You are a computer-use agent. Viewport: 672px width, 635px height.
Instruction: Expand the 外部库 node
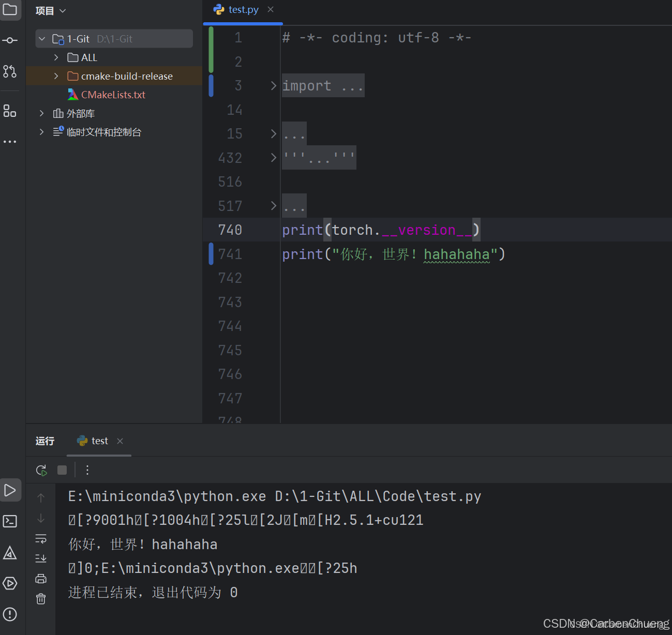(x=42, y=113)
